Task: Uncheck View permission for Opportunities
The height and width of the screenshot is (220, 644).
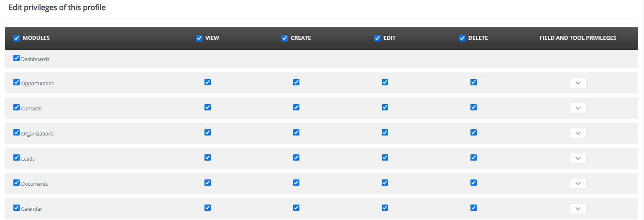Action: (208, 82)
